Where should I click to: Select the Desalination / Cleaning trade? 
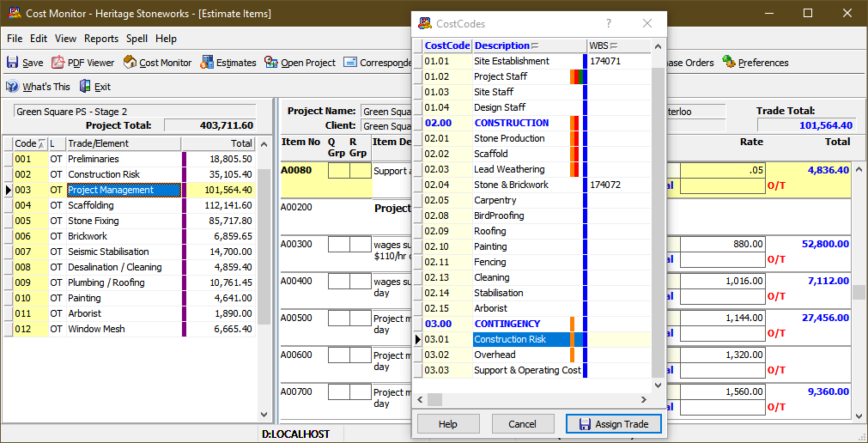(x=129, y=267)
